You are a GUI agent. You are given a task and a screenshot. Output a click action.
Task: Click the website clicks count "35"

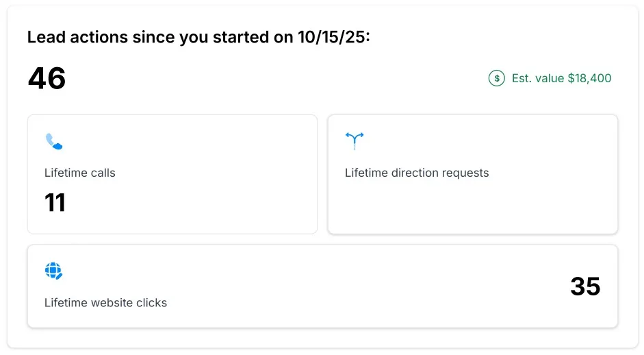point(585,286)
